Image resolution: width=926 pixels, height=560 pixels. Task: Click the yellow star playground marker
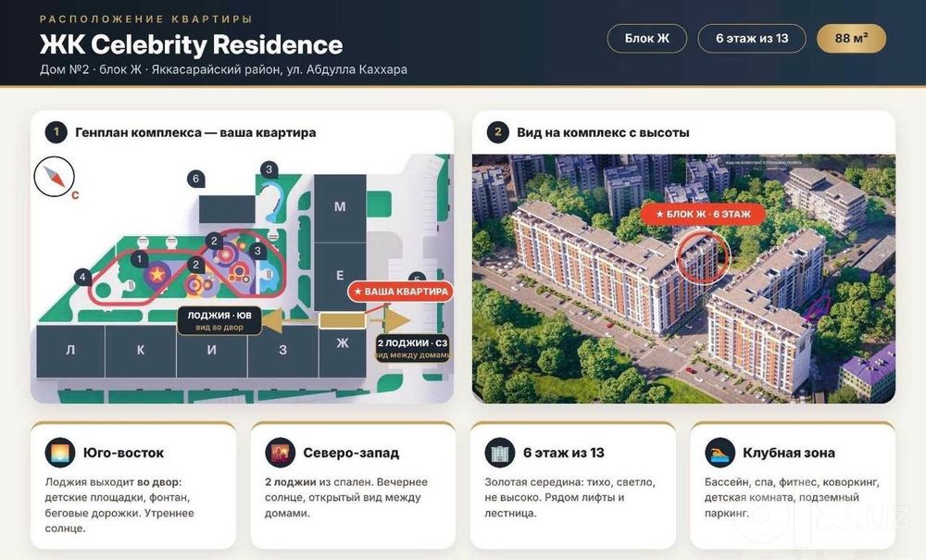pyautogui.click(x=157, y=274)
